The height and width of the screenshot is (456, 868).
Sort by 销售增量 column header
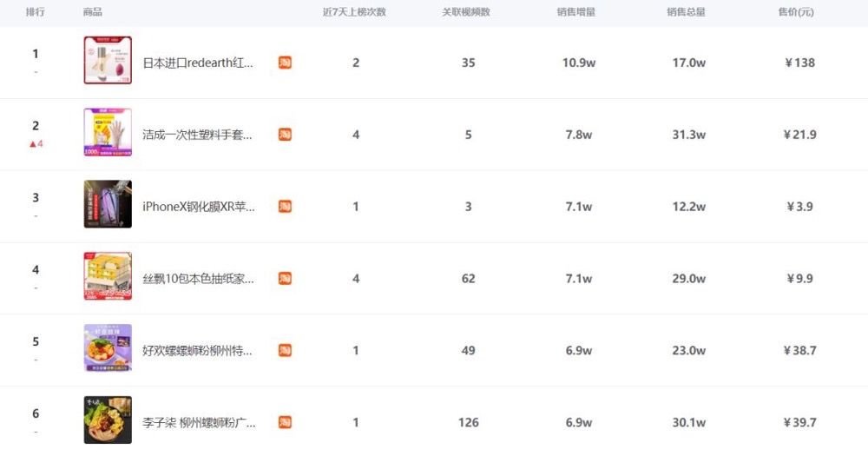pyautogui.click(x=576, y=11)
